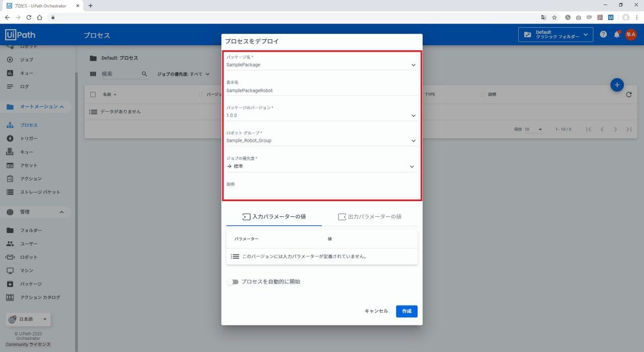Viewport: 644px width, 352px height.
Task: Click the 表示名 input field
Action: [x=321, y=91]
